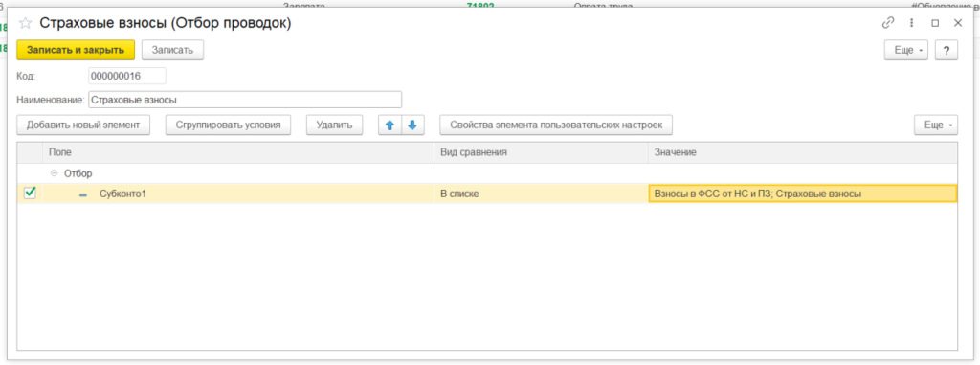This screenshot has height=365, width=980.
Task: Open the vertical three-dot window menu
Action: click(911, 23)
